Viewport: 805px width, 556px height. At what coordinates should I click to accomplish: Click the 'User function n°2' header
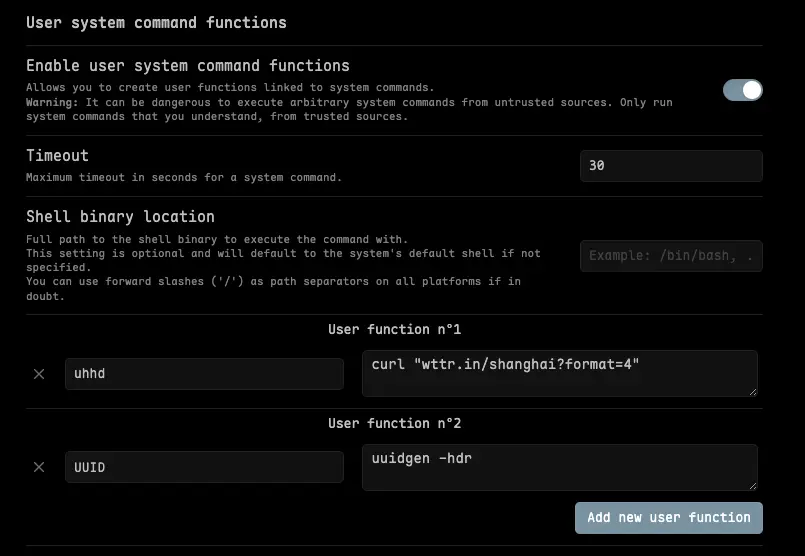[394, 423]
